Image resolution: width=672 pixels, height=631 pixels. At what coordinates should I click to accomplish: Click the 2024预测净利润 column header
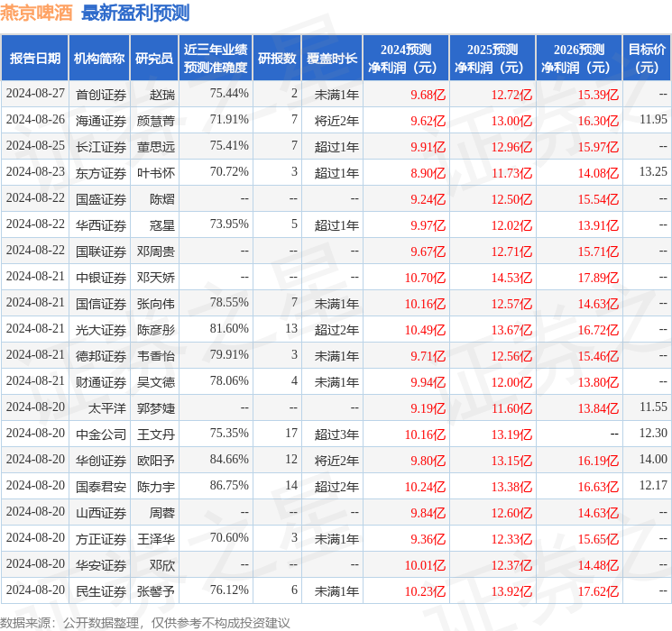(406, 58)
